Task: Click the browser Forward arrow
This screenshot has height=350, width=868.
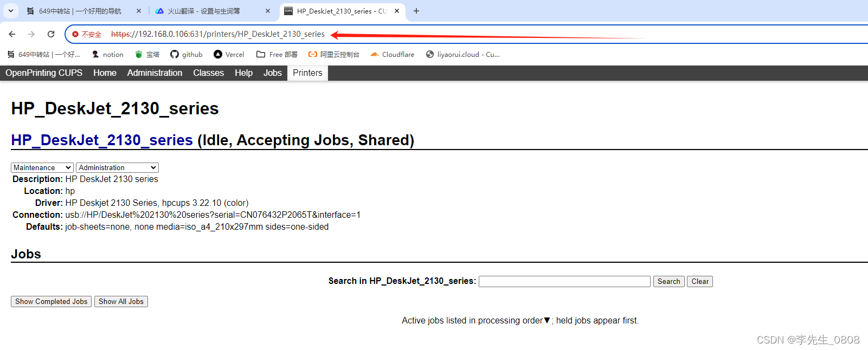Action: pos(31,34)
